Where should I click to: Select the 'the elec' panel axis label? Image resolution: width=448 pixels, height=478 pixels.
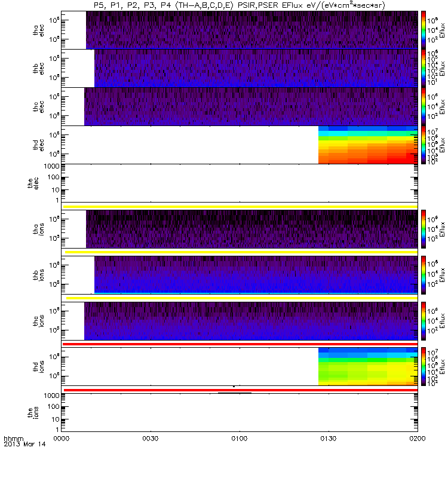(33, 183)
